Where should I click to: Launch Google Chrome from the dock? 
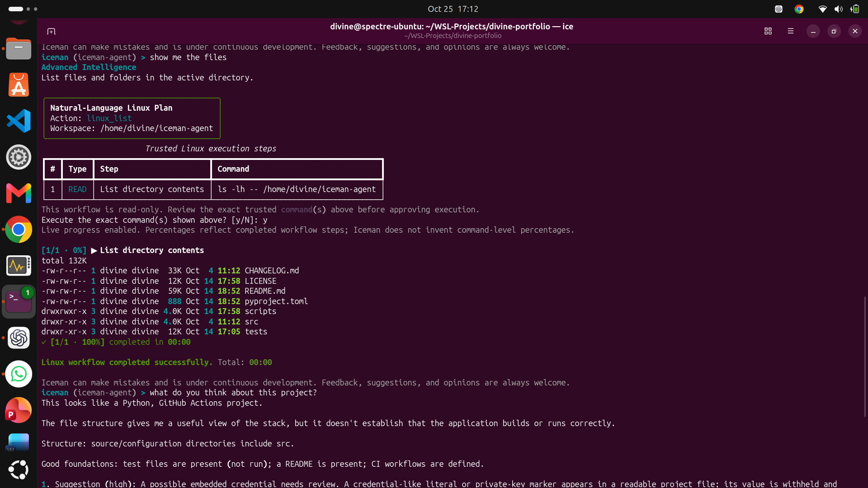[x=19, y=230]
